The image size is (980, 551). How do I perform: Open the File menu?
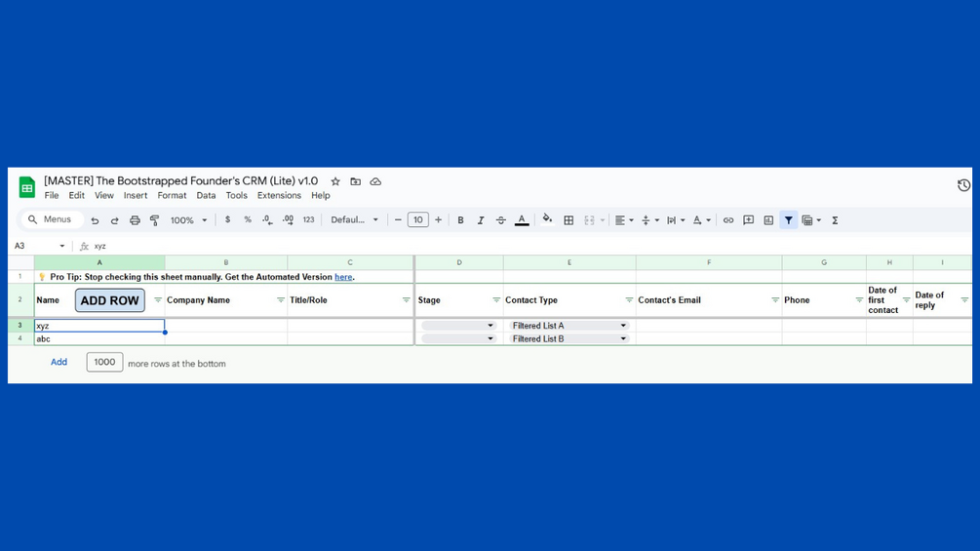[x=52, y=196]
